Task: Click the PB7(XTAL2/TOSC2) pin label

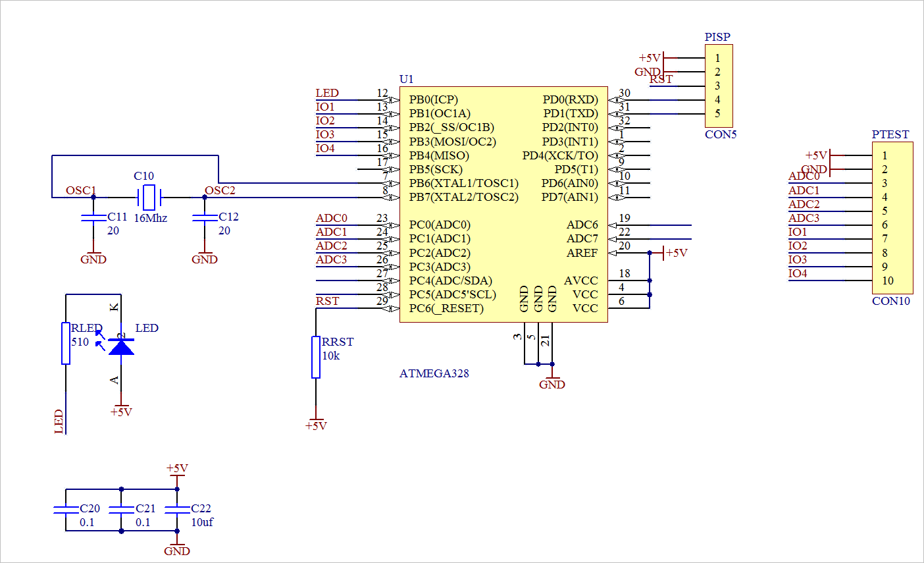Action: (464, 197)
